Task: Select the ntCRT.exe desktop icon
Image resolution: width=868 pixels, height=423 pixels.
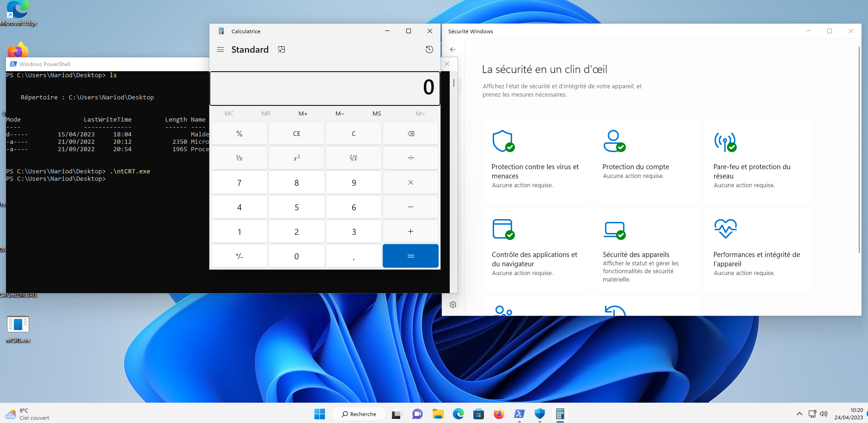Action: (18, 329)
